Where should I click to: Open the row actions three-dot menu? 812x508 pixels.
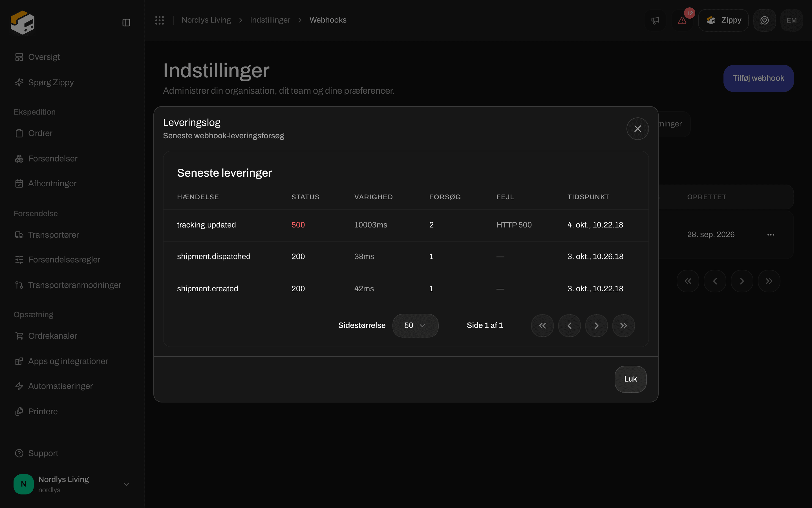(771, 235)
